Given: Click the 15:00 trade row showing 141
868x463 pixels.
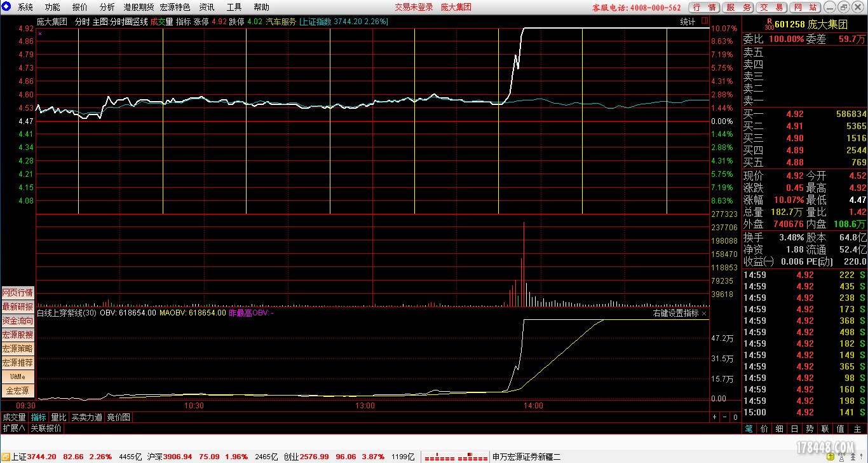Looking at the screenshot, I should pos(804,412).
